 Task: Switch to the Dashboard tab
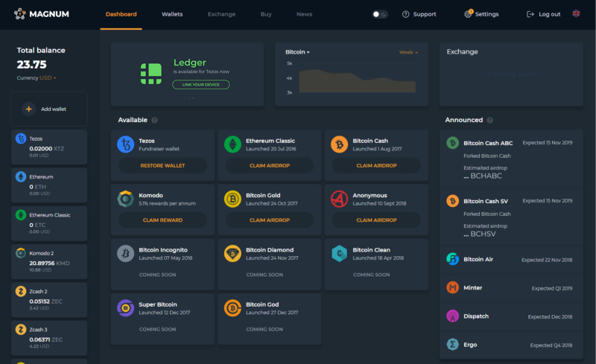121,14
